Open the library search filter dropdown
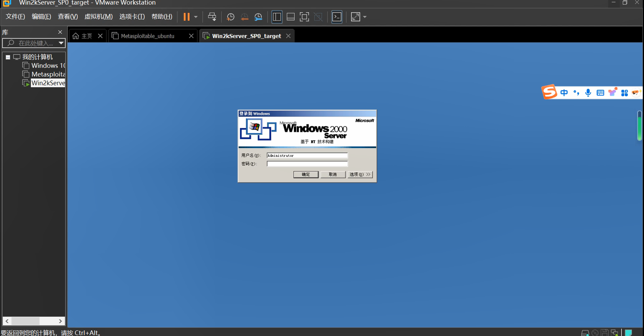644x336 pixels. 61,43
